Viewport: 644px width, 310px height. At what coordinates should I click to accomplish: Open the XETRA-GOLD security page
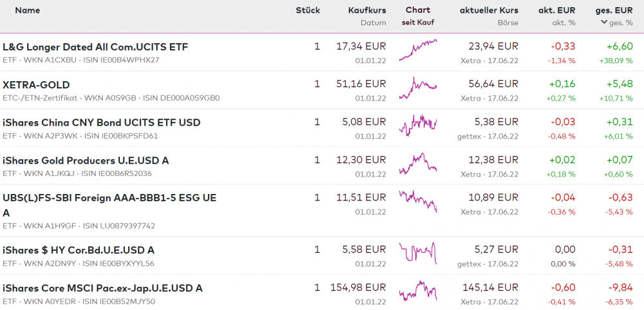(36, 85)
